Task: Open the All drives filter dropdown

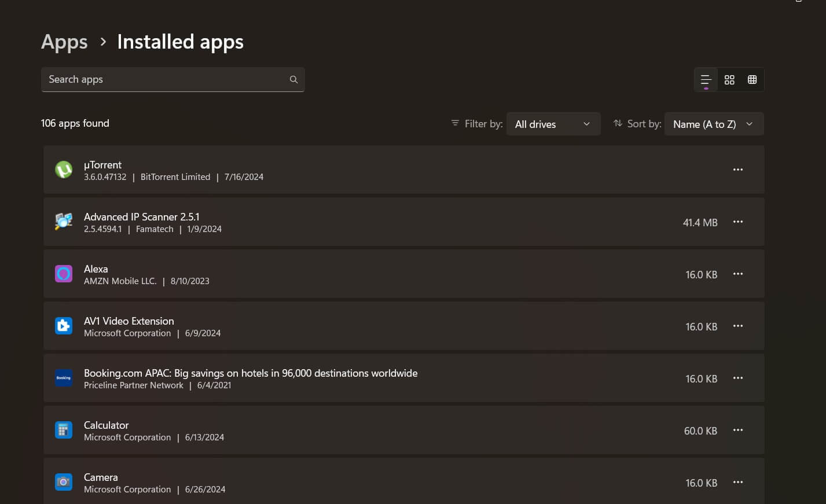Action: 553,123
